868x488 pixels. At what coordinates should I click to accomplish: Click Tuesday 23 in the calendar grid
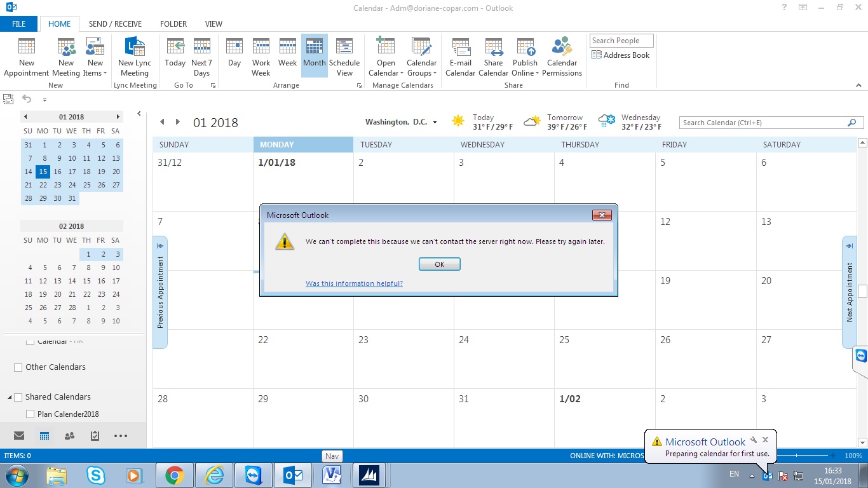pos(403,358)
